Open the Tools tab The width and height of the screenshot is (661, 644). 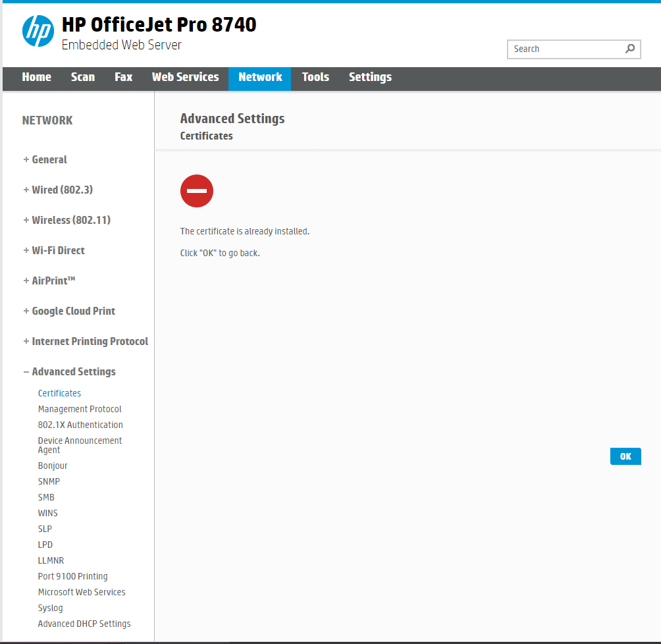315,77
